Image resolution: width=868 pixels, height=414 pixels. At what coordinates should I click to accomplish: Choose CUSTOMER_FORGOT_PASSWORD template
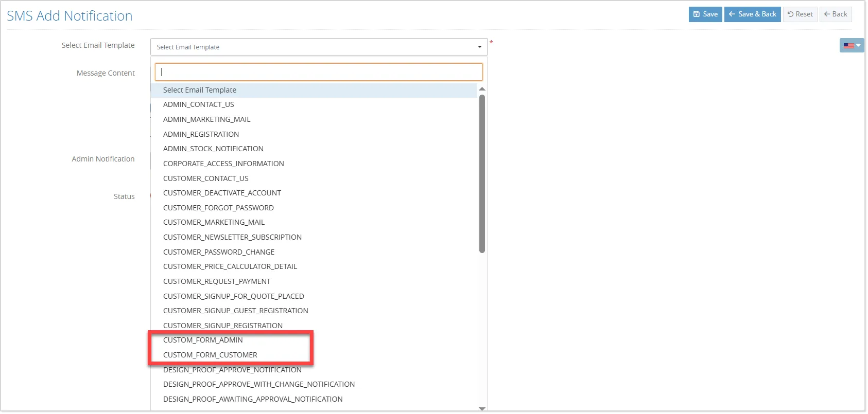coord(314,208)
